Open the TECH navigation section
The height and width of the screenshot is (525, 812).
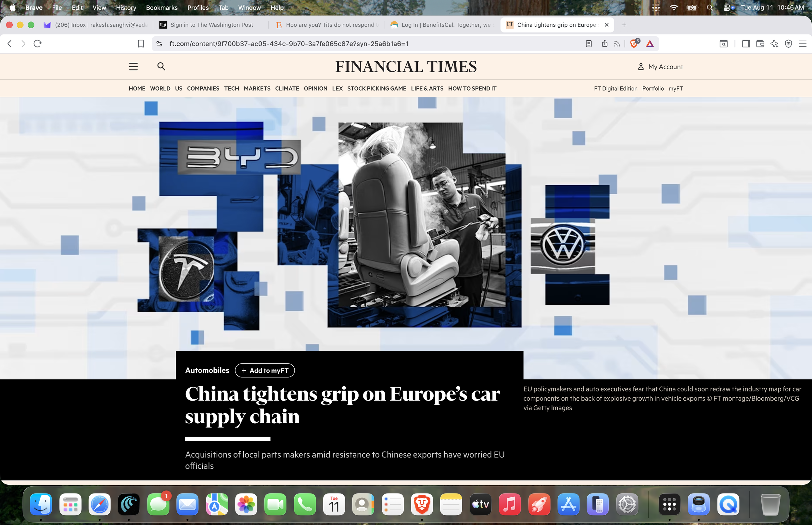point(231,88)
